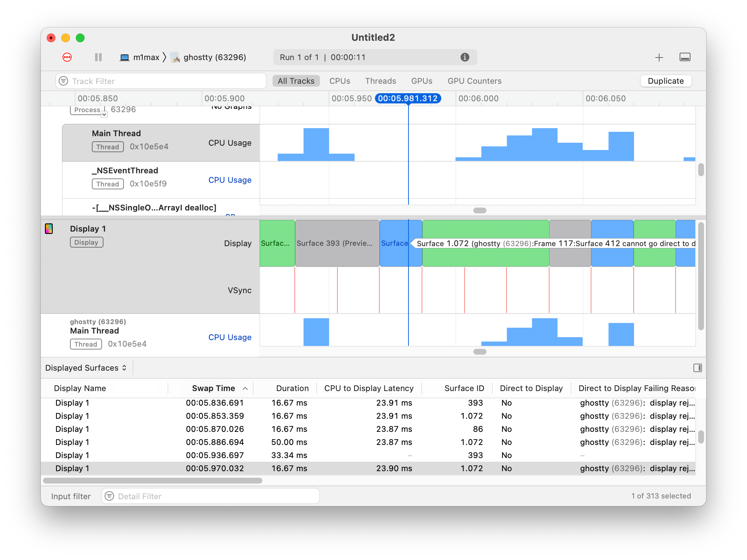Click the Detail Filter icon

[109, 496]
